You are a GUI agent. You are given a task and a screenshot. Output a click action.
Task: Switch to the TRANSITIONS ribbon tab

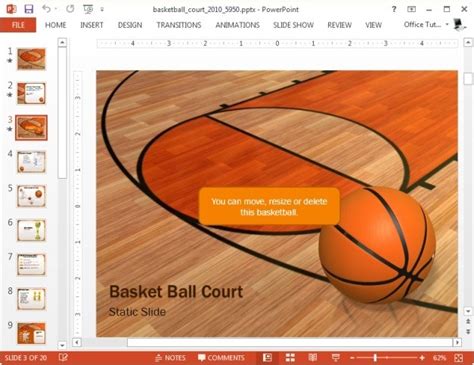pyautogui.click(x=179, y=25)
